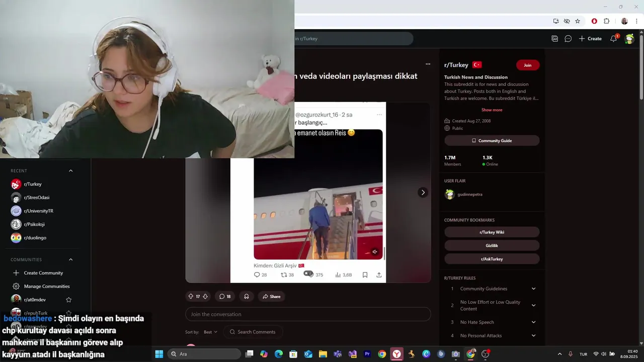Open red adblock extension icon
This screenshot has height=362, width=644.
pyautogui.click(x=594, y=21)
